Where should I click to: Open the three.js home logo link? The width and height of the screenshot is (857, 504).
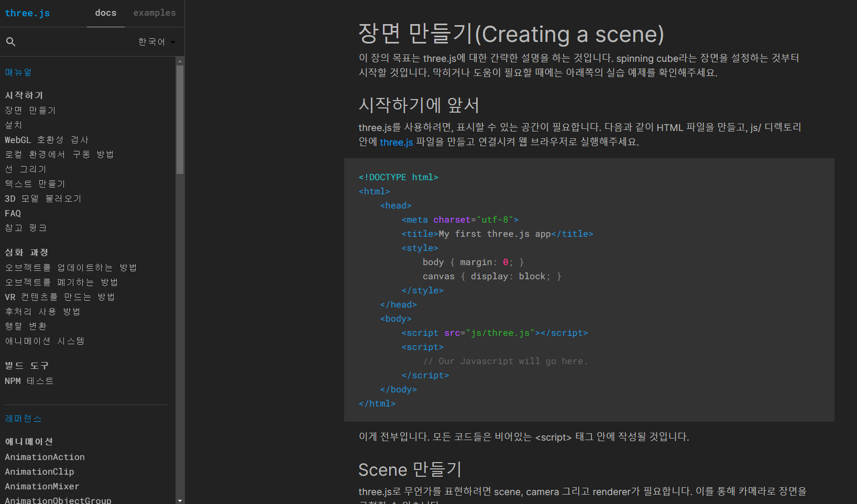tap(27, 13)
